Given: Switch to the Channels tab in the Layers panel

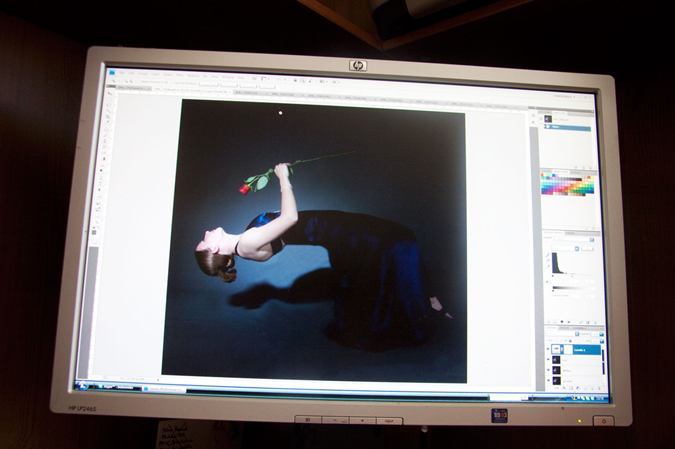Looking at the screenshot, I should pos(566,328).
